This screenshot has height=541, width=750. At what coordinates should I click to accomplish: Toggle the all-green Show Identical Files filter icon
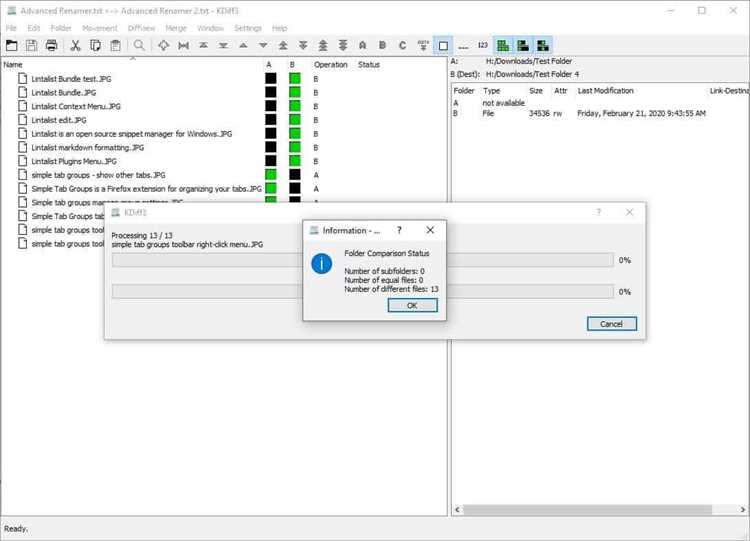(x=503, y=45)
